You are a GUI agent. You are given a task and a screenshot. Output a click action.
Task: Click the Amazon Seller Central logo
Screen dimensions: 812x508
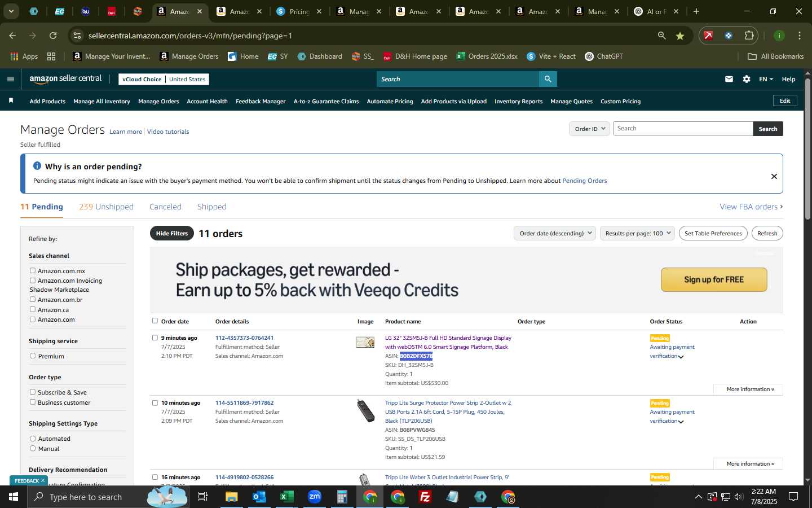coord(65,79)
